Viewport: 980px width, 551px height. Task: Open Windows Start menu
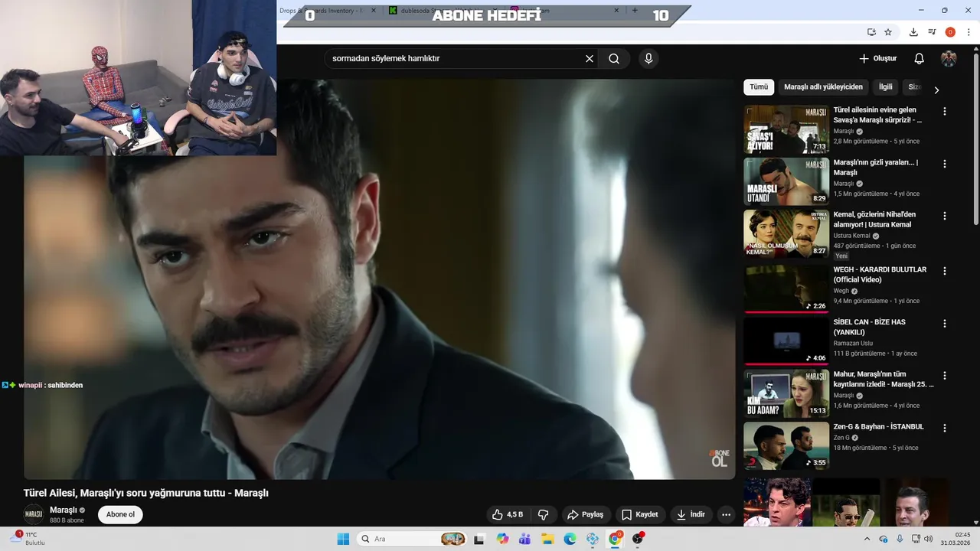(x=343, y=539)
